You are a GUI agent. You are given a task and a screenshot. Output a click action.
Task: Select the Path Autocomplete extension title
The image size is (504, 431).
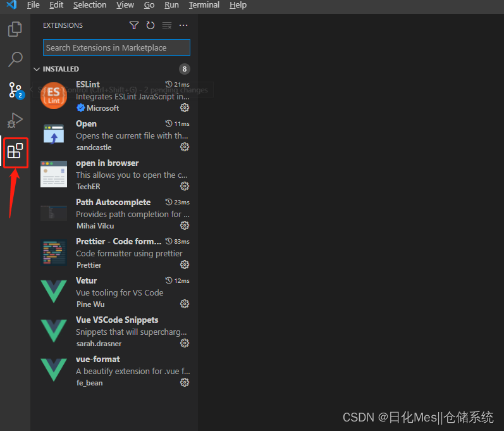(113, 203)
